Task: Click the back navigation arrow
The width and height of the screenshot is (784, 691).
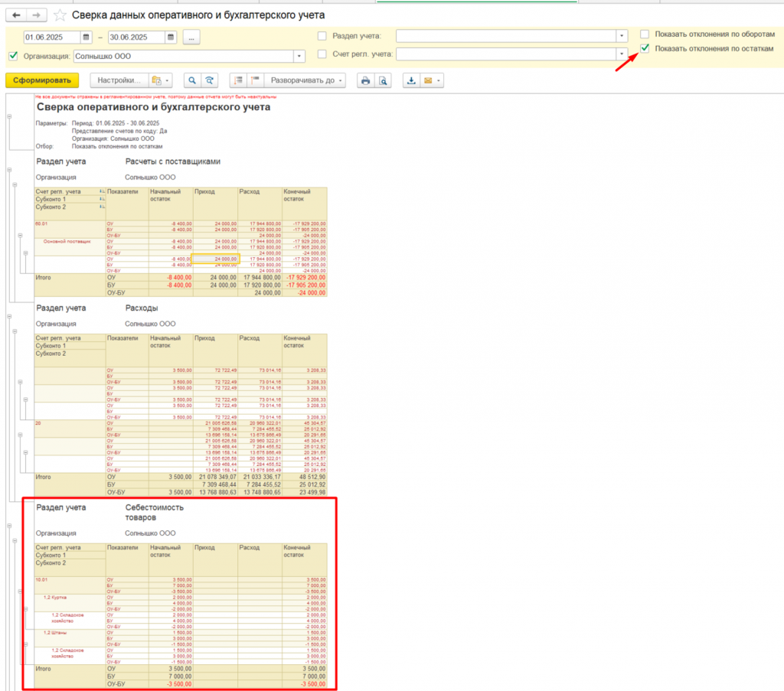Action: pos(17,15)
